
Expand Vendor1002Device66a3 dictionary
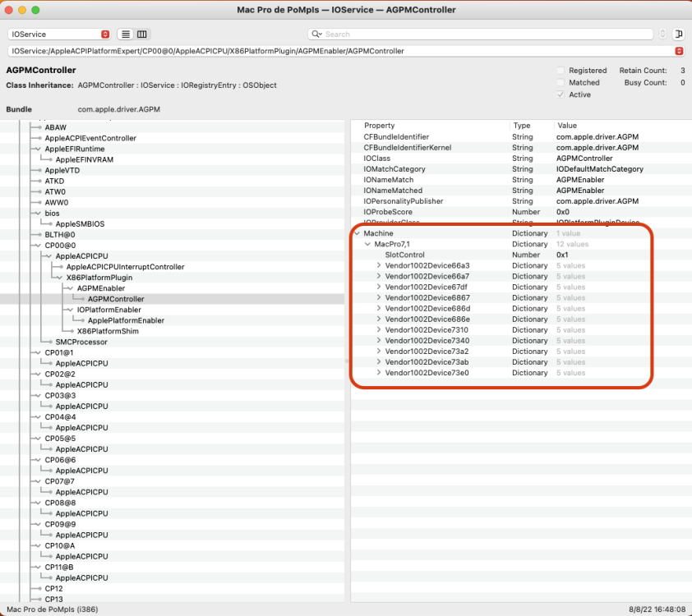point(379,265)
